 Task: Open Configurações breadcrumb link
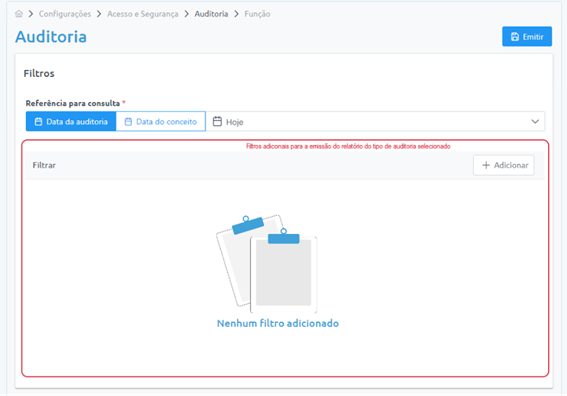[x=65, y=14]
